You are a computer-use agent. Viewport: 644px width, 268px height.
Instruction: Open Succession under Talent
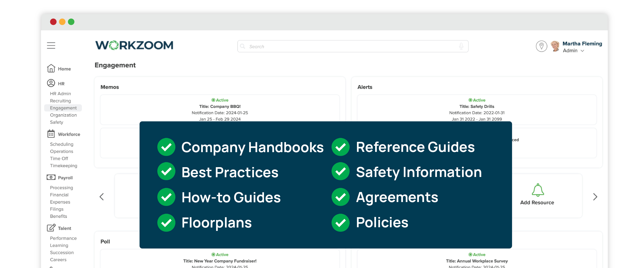(62, 253)
